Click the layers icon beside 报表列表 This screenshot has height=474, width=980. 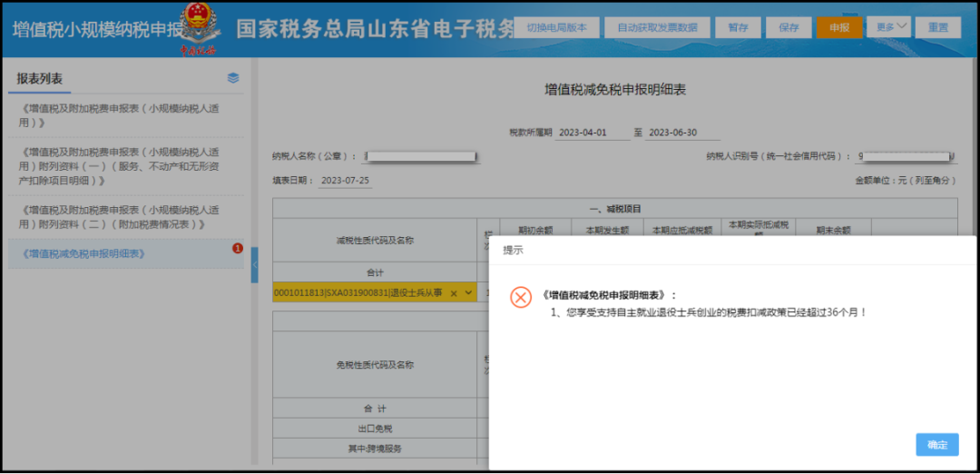point(233,78)
